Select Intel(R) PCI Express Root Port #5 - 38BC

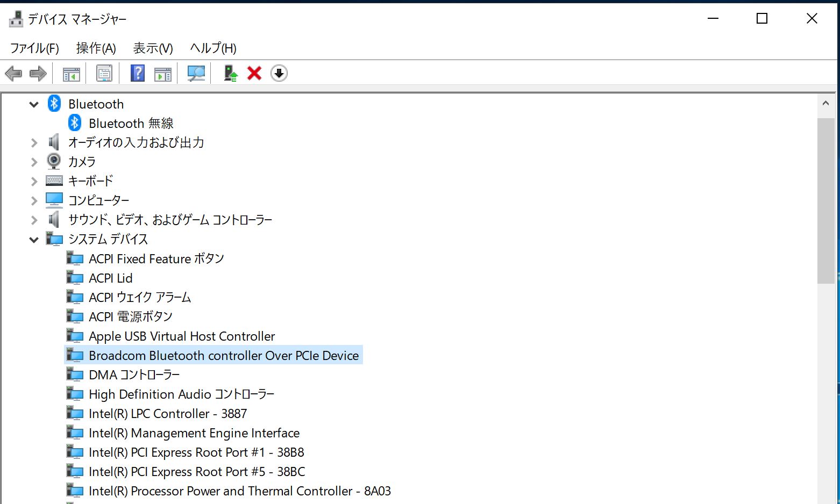click(x=197, y=471)
